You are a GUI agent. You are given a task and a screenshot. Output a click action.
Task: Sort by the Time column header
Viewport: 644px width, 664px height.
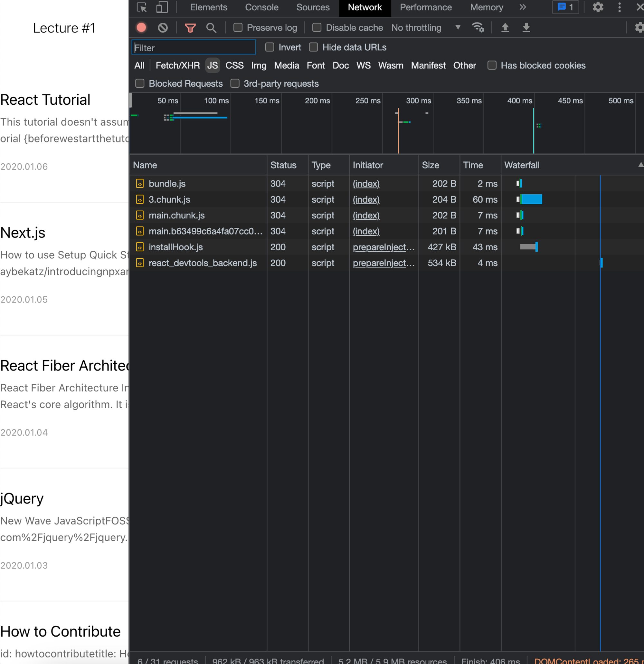pos(480,165)
